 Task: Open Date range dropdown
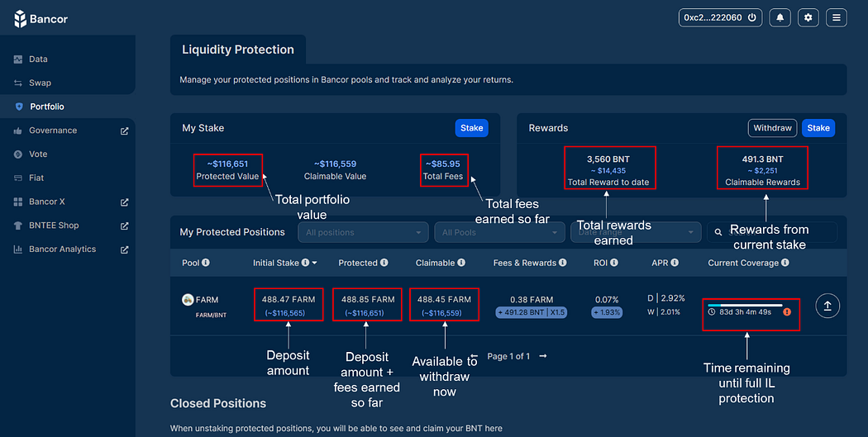click(636, 232)
